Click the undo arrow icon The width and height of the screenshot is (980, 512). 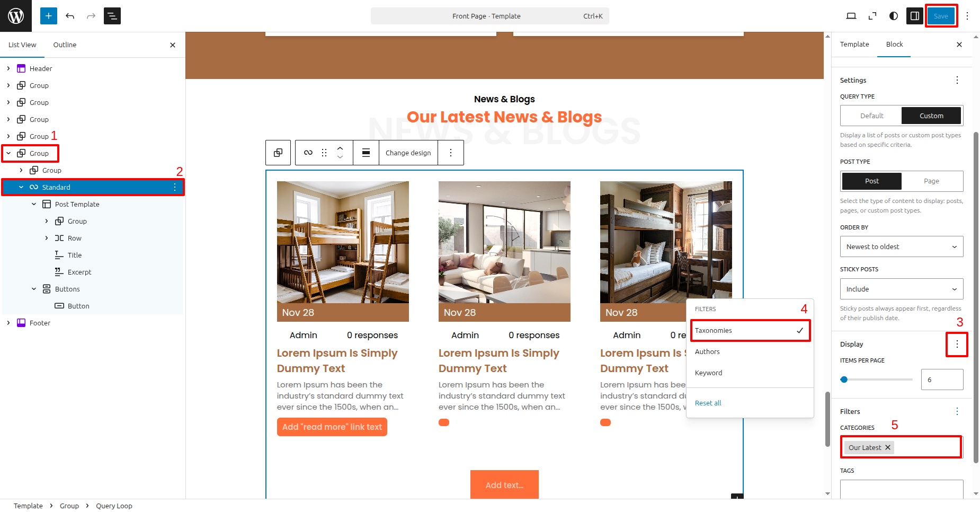coord(70,16)
